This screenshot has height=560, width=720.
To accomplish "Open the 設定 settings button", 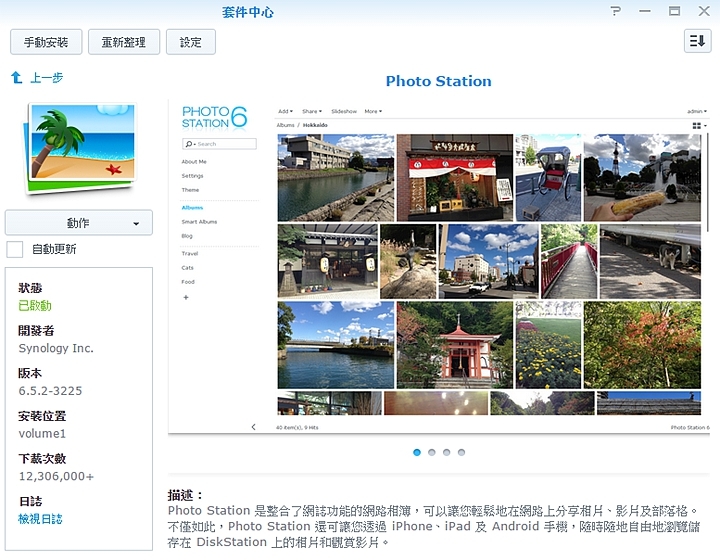I will tap(191, 42).
